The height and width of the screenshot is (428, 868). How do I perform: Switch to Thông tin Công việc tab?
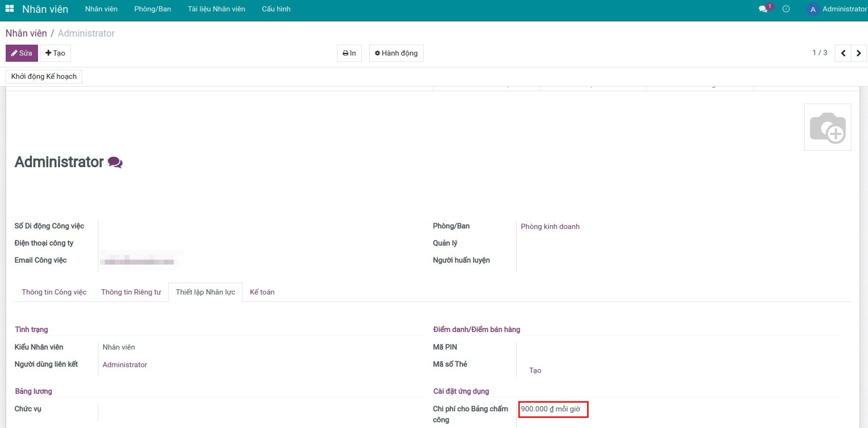(54, 292)
